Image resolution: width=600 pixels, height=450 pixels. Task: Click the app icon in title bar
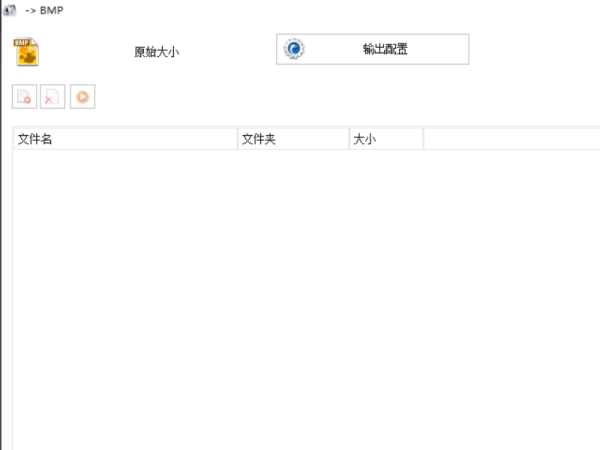[x=10, y=10]
